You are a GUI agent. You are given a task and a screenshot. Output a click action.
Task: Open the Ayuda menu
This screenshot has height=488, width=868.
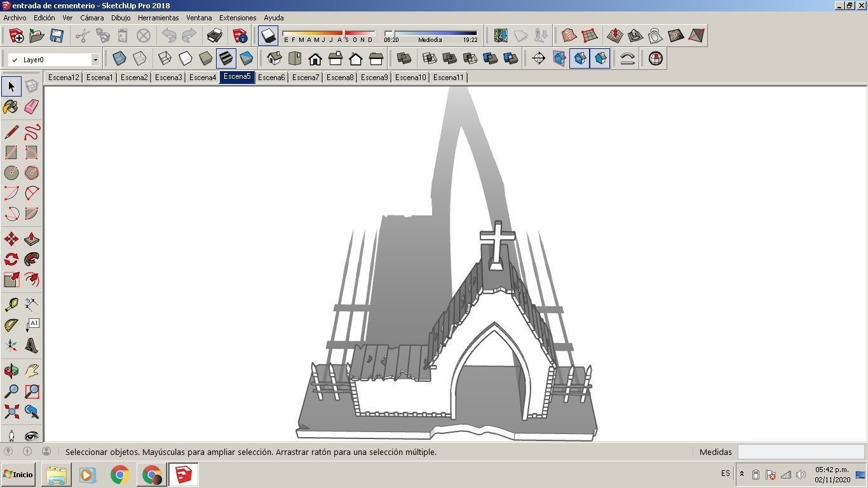pos(274,18)
